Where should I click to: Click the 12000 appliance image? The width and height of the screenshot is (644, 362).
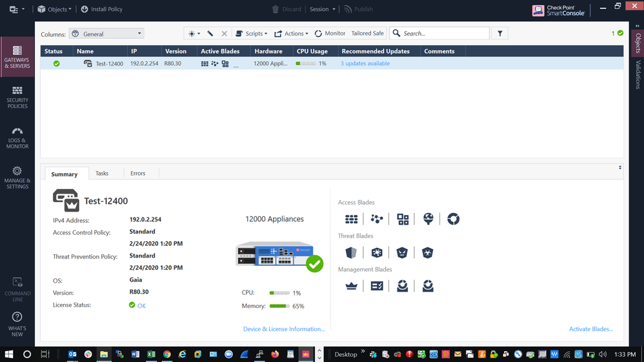279,256
